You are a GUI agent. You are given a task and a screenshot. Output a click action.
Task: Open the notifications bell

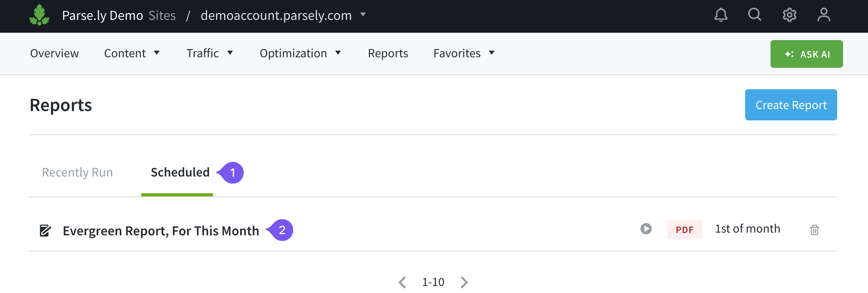721,15
